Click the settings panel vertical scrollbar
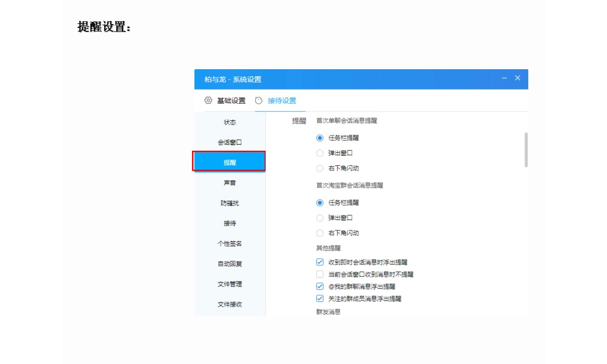607x364 pixels. pos(526,150)
